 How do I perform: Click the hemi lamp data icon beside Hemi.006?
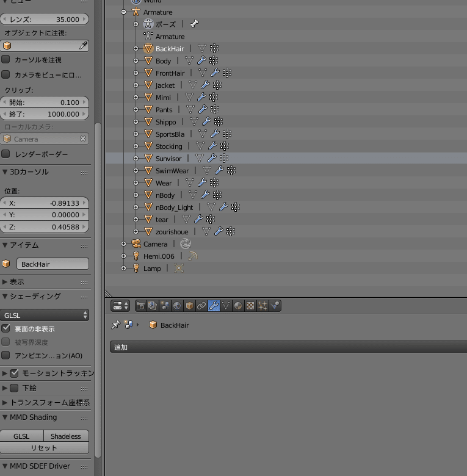tap(192, 256)
